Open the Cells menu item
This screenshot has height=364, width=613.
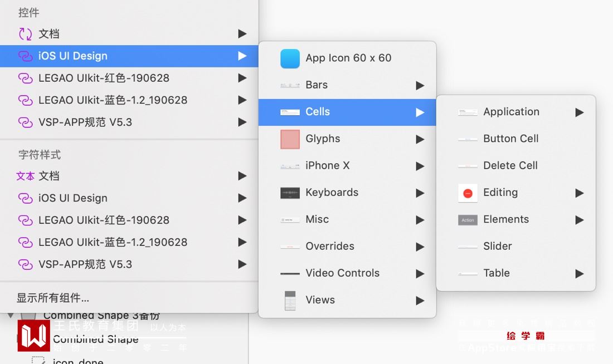(x=347, y=112)
